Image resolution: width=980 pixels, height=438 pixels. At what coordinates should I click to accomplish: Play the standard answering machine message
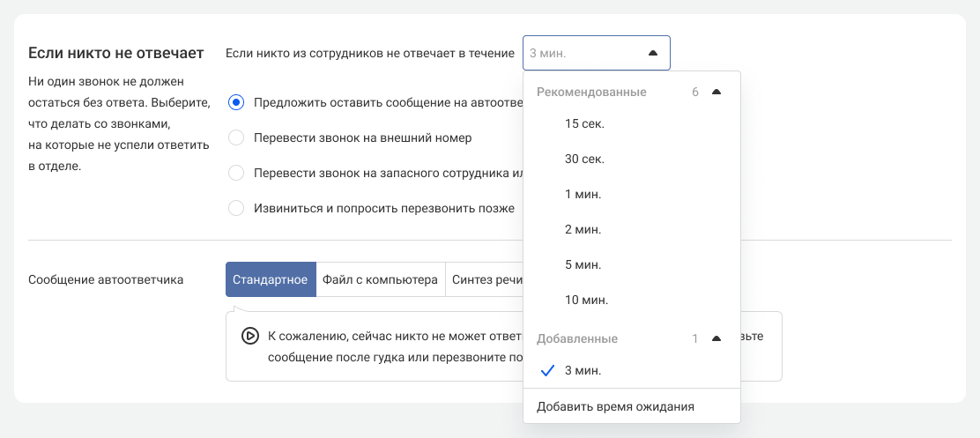point(249,336)
